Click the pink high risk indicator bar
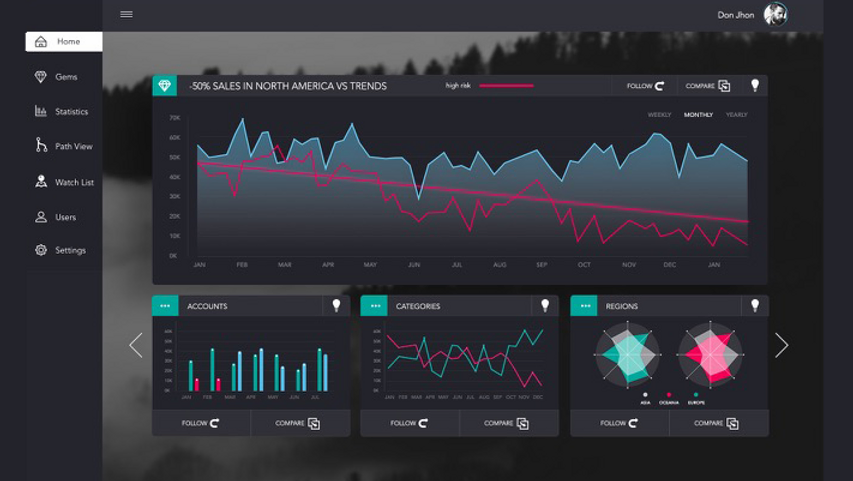The width and height of the screenshot is (853, 481). point(506,85)
